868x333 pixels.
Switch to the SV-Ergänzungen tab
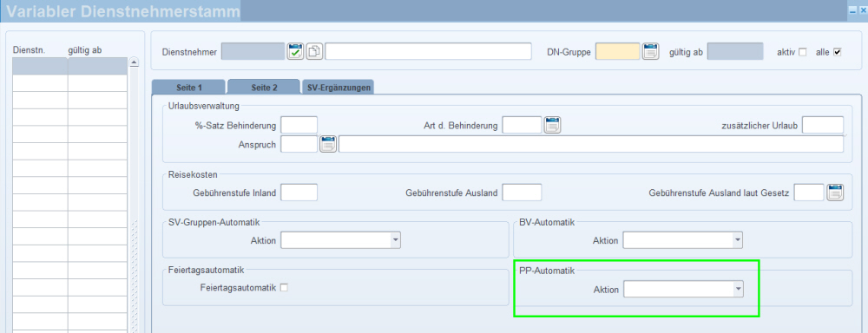click(338, 88)
